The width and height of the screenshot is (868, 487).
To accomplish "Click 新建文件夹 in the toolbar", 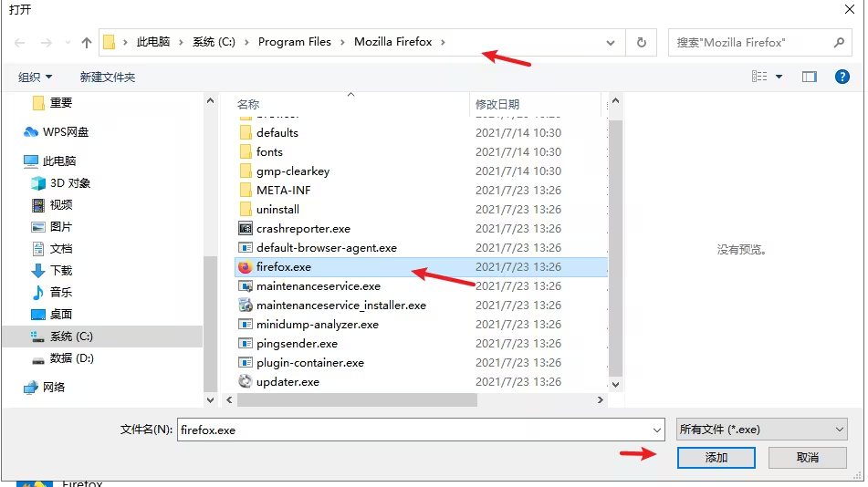I will 108,78.
